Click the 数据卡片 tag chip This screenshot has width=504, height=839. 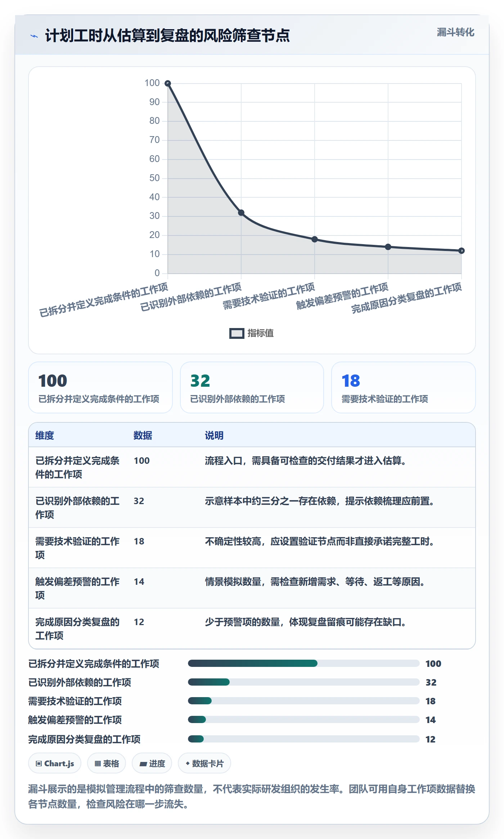pyautogui.click(x=204, y=763)
